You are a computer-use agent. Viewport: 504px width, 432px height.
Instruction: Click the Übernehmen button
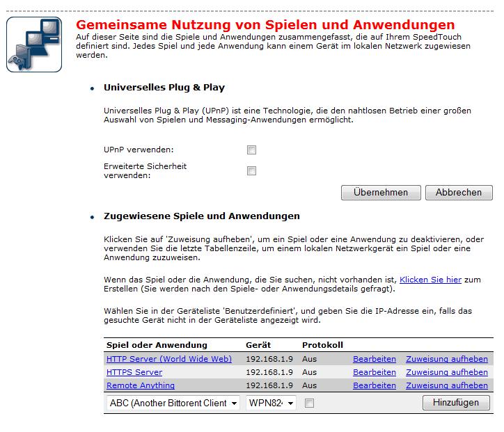[x=381, y=193]
